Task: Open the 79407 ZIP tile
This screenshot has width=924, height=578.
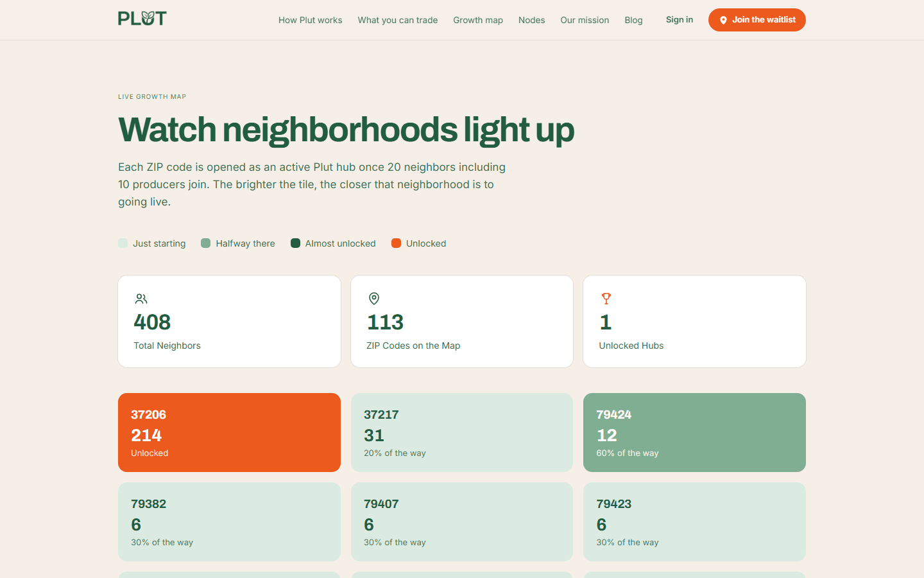Action: coord(462,521)
